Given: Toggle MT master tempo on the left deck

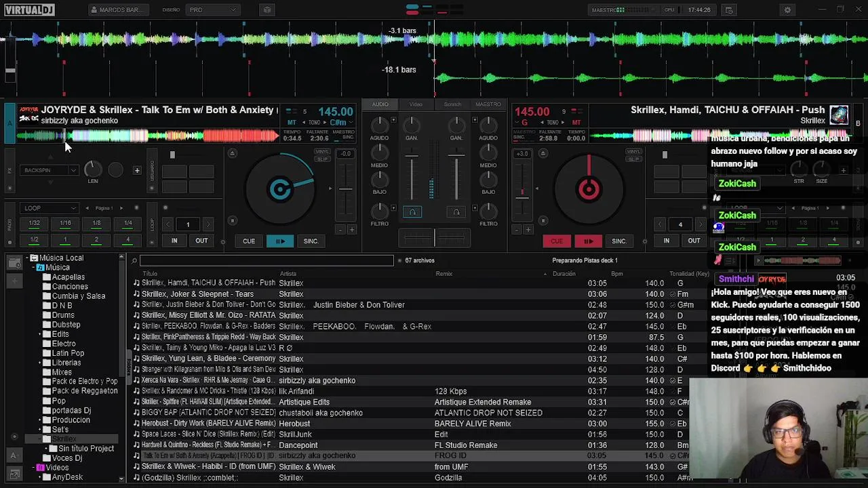Looking at the screenshot, I should click(292, 123).
